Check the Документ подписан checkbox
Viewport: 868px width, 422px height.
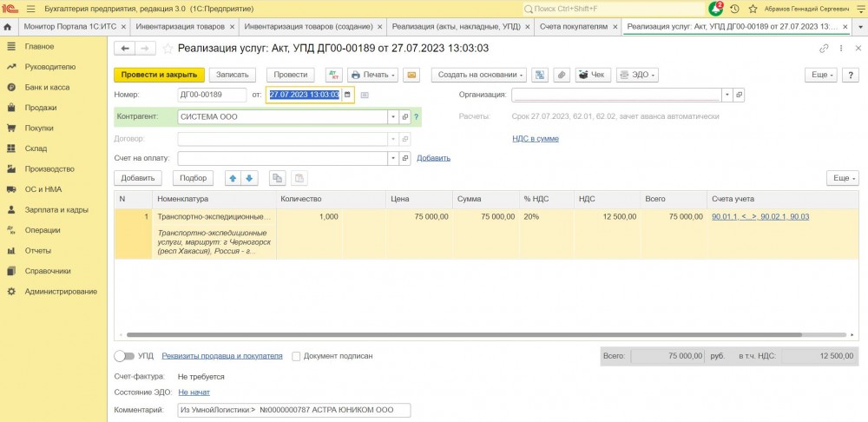pos(297,356)
